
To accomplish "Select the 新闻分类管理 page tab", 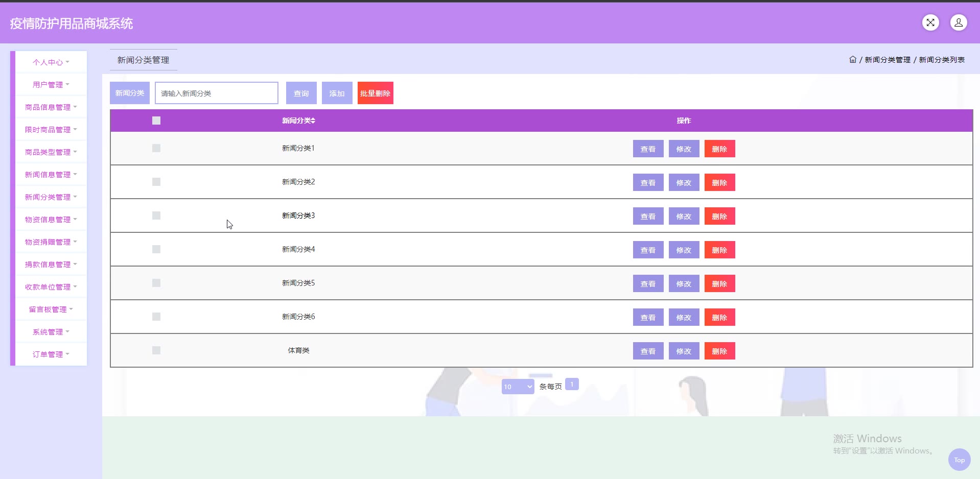I will [x=144, y=60].
